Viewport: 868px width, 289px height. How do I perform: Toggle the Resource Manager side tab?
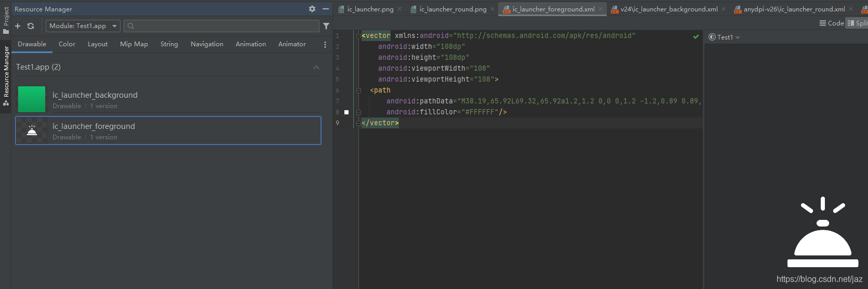tap(6, 76)
